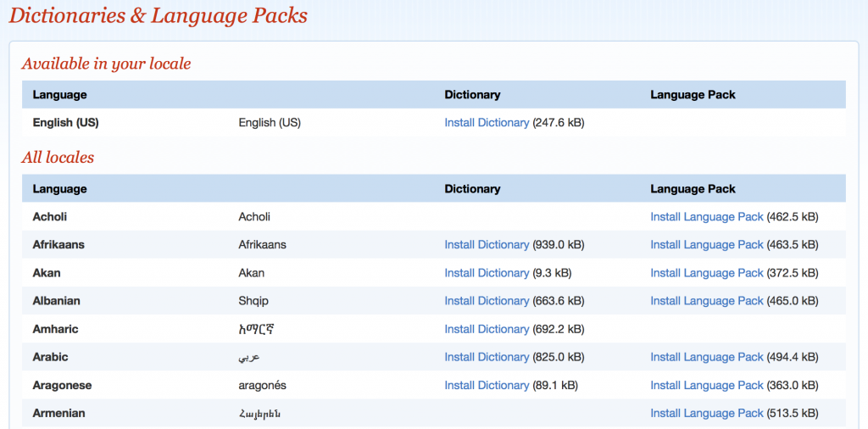
Task: Click Install Dictionary for Afrikaans
Action: (x=487, y=245)
